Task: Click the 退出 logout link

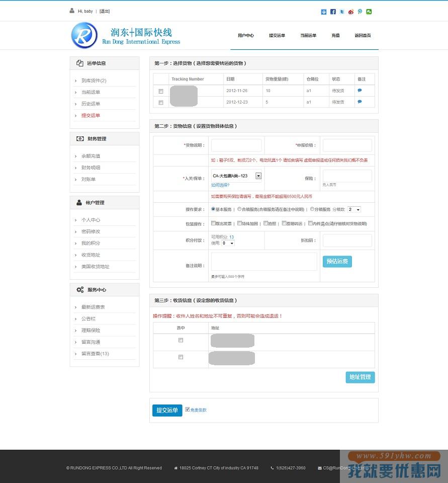Action: pyautogui.click(x=105, y=11)
